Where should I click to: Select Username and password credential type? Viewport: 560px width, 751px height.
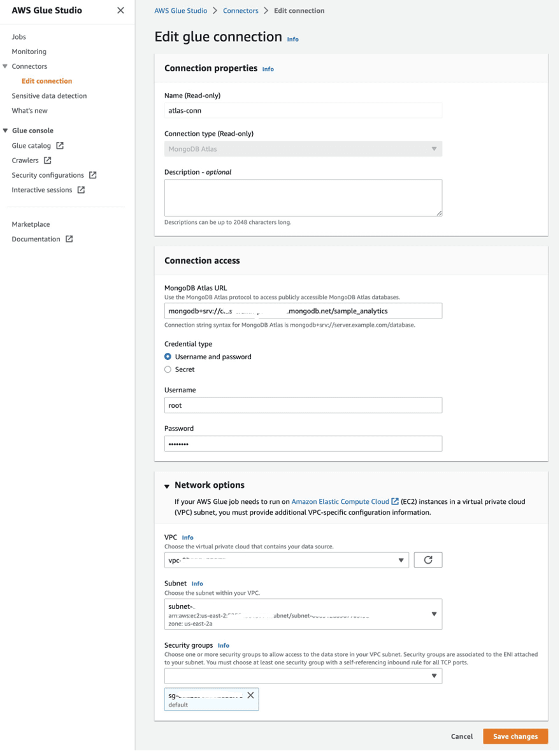coord(168,357)
